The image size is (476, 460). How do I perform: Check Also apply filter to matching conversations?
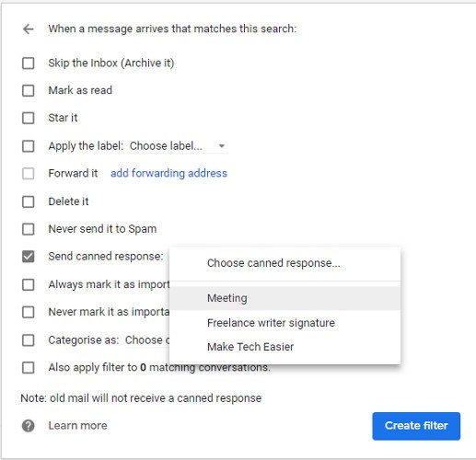(x=29, y=367)
